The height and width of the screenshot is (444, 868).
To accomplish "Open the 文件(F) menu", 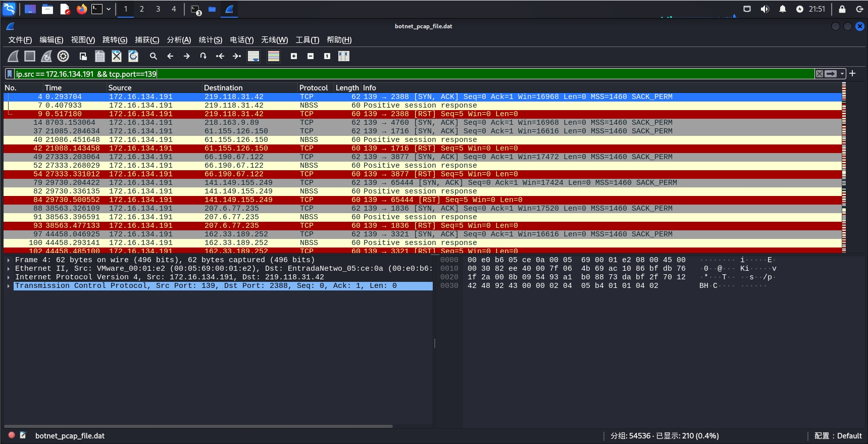I will 20,40.
